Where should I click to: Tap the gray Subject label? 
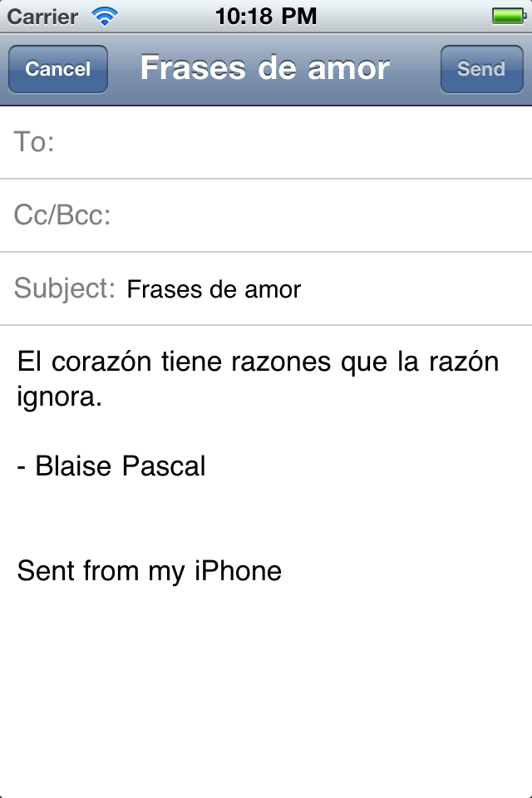pyautogui.click(x=65, y=288)
